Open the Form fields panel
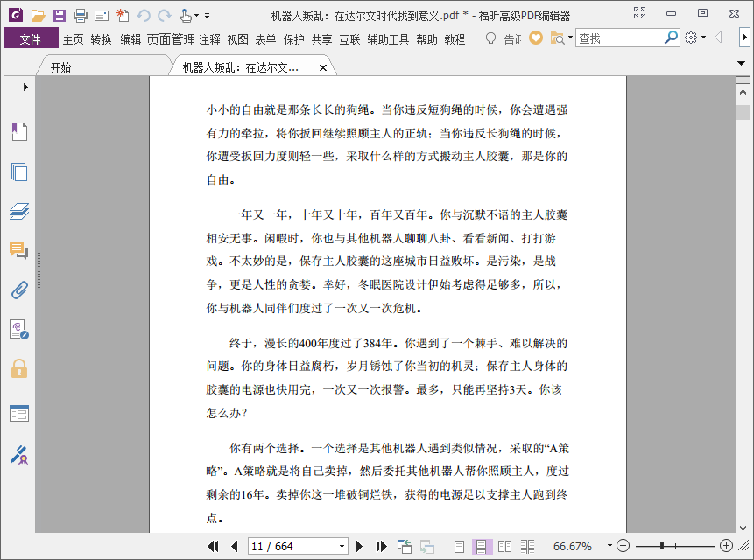This screenshot has height=560, width=754. [x=19, y=414]
